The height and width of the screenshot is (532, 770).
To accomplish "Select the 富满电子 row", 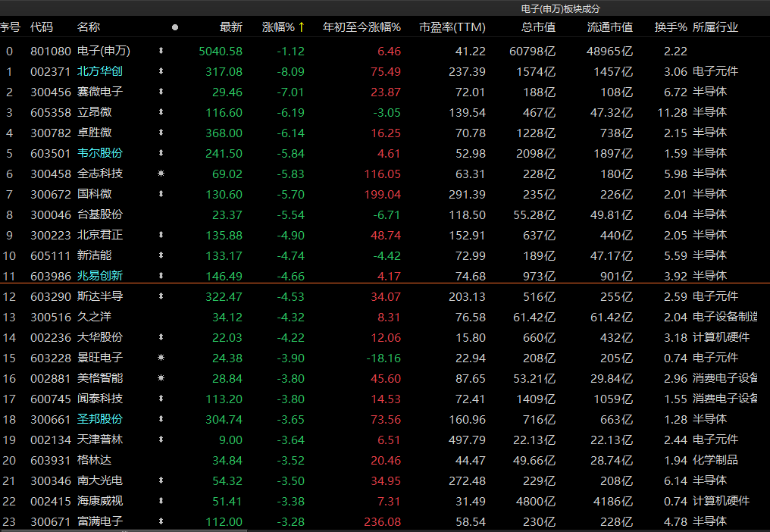I will (100, 521).
